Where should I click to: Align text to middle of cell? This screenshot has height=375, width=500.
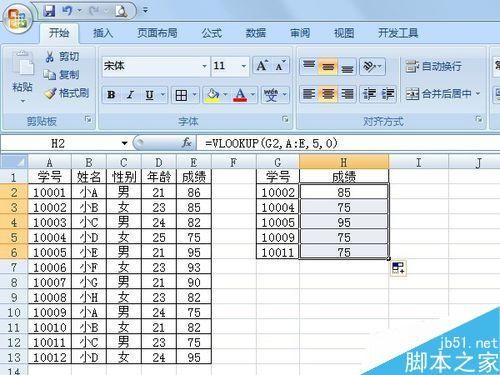tap(328, 66)
